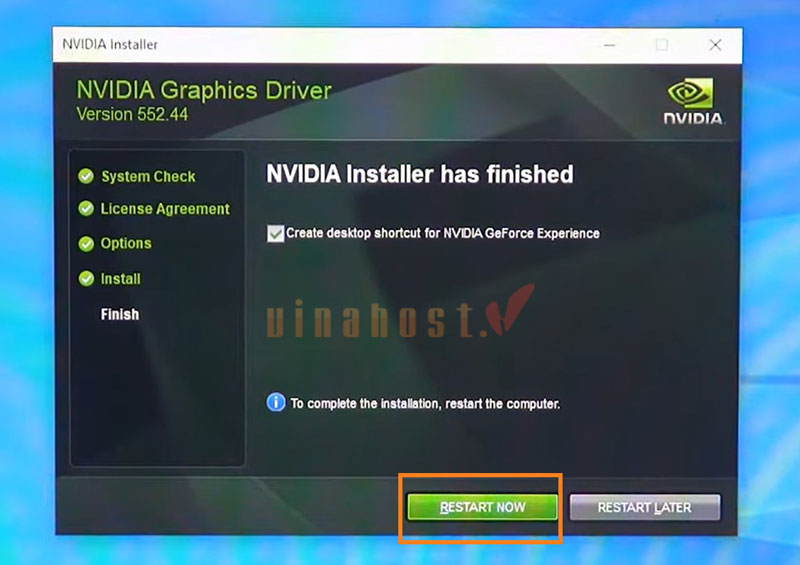The image size is (800, 565).
Task: Click the License Agreement green checkmark icon
Action: click(x=86, y=208)
